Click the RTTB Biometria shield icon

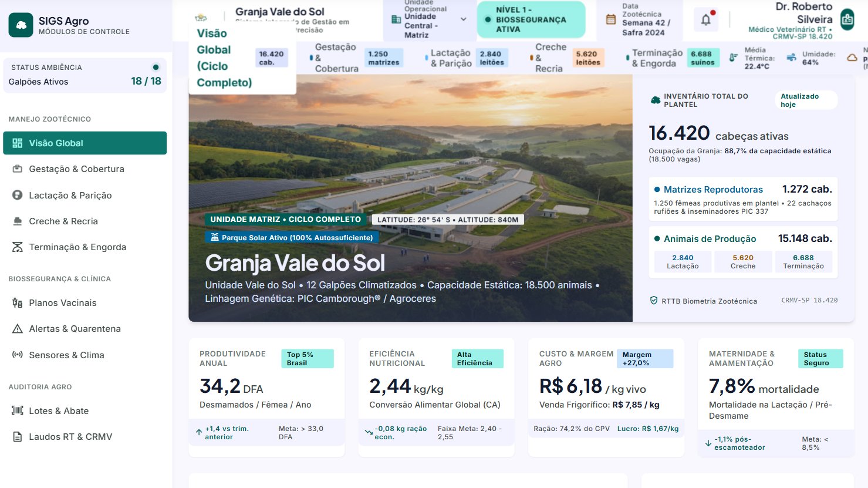(654, 301)
